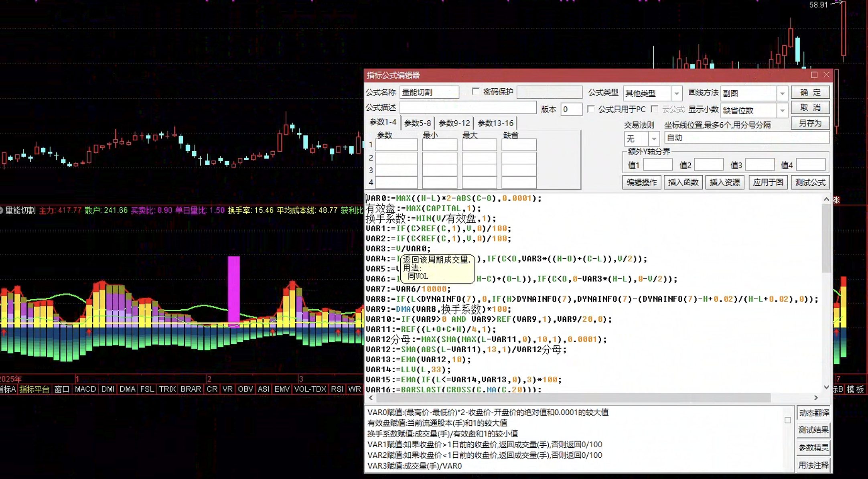
Task: Focus the 值1 input field
Action: (658, 164)
